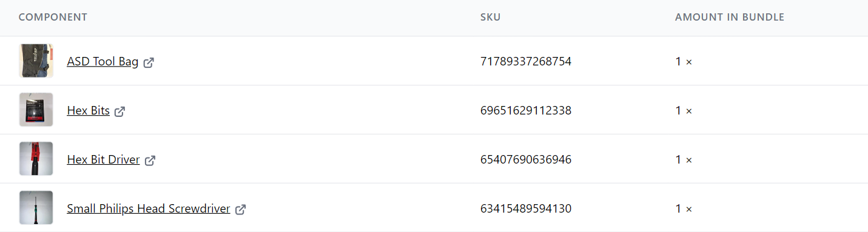Click the SKU column header
This screenshot has width=868, height=232.
(490, 18)
